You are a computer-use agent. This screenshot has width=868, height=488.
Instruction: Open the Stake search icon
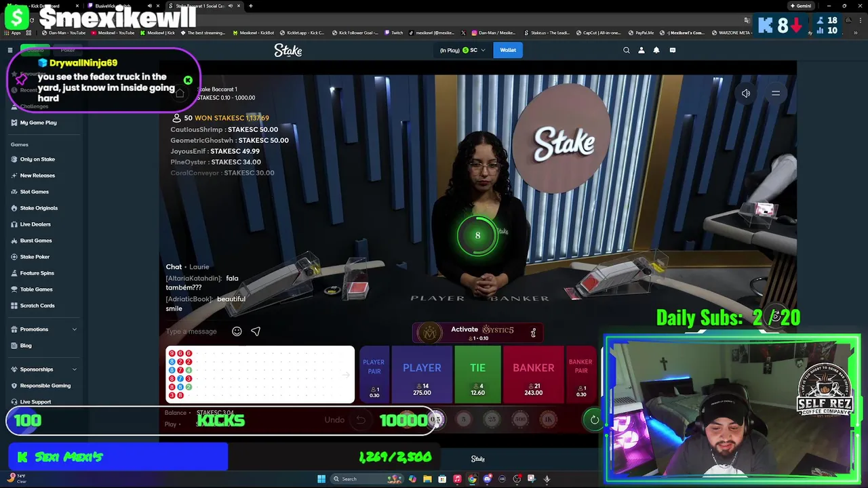point(627,50)
